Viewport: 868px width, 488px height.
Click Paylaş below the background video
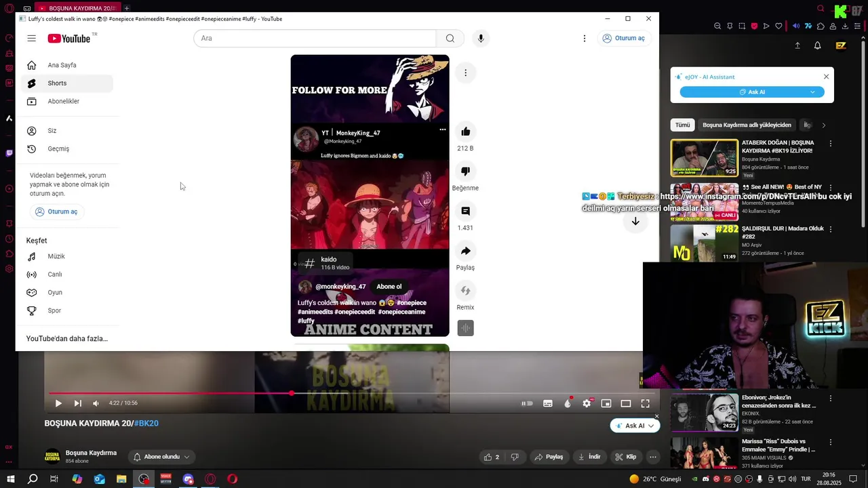[x=549, y=457]
